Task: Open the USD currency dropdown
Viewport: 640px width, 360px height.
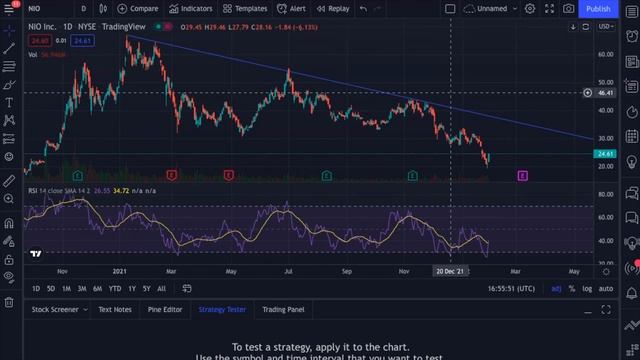Action: click(606, 27)
